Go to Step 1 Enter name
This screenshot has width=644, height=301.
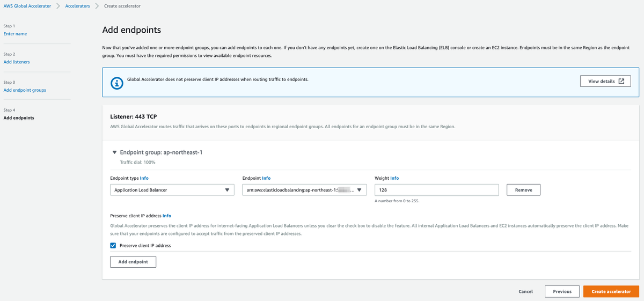(x=15, y=34)
